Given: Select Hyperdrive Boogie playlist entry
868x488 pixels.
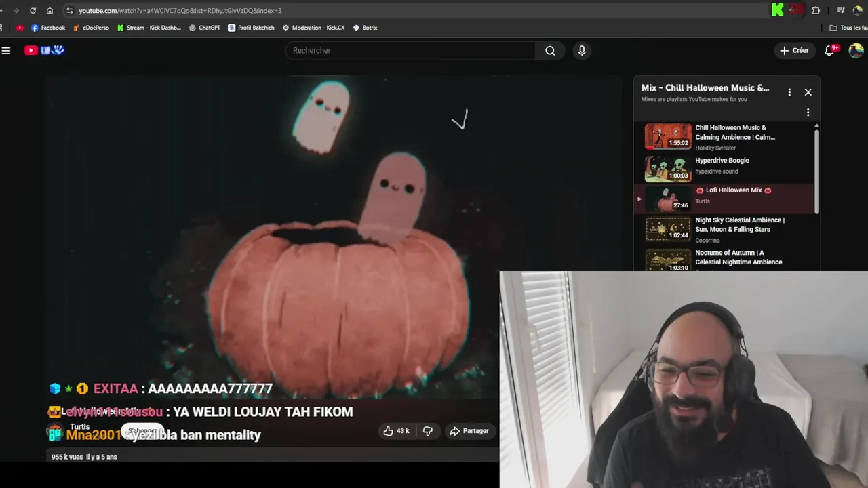Looking at the screenshot, I should [724, 168].
